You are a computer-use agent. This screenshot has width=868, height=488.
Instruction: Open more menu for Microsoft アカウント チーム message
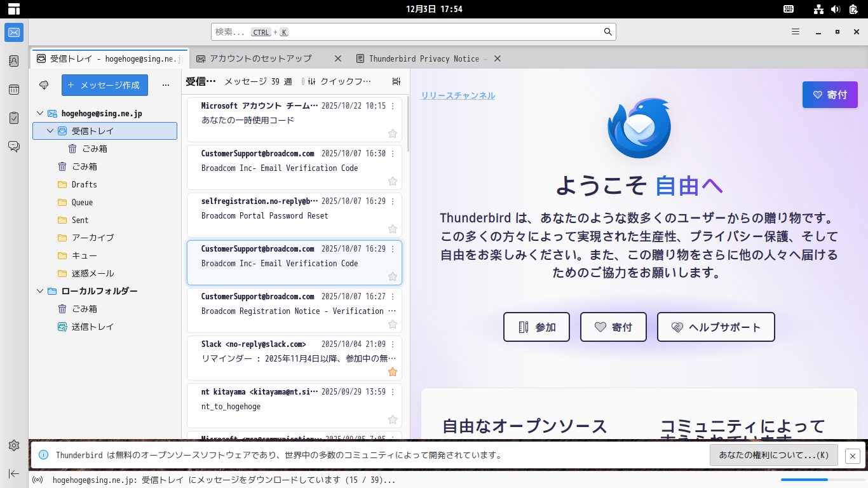pyautogui.click(x=393, y=106)
